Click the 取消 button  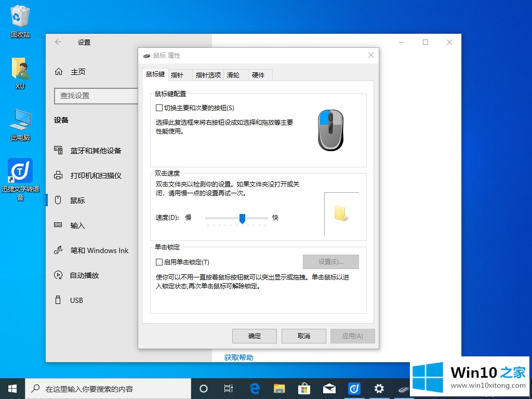pos(303,336)
